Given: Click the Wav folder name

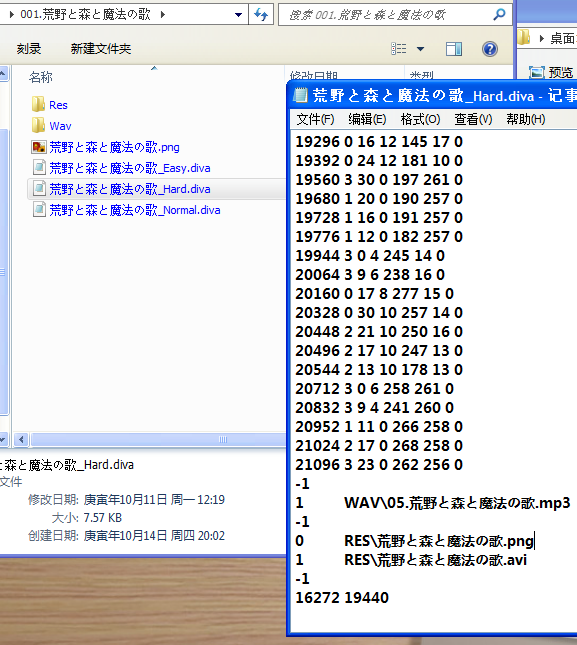Looking at the screenshot, I should [60, 126].
